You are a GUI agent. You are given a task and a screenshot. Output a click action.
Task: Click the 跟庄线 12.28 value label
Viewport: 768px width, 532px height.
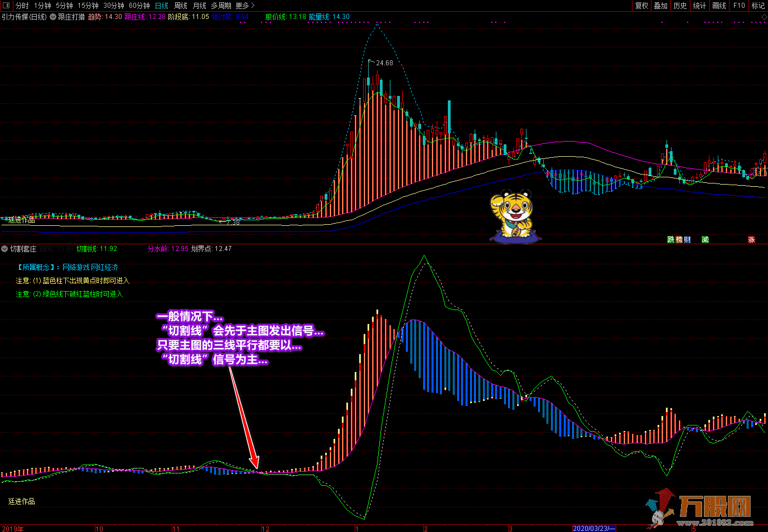pos(145,17)
